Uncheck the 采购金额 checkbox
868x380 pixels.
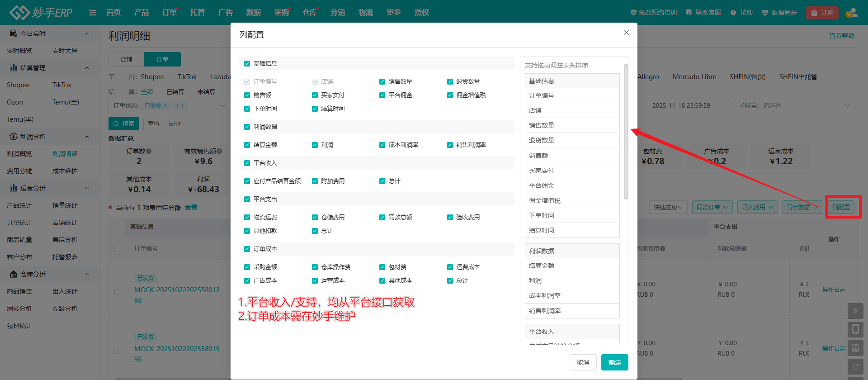coord(247,267)
